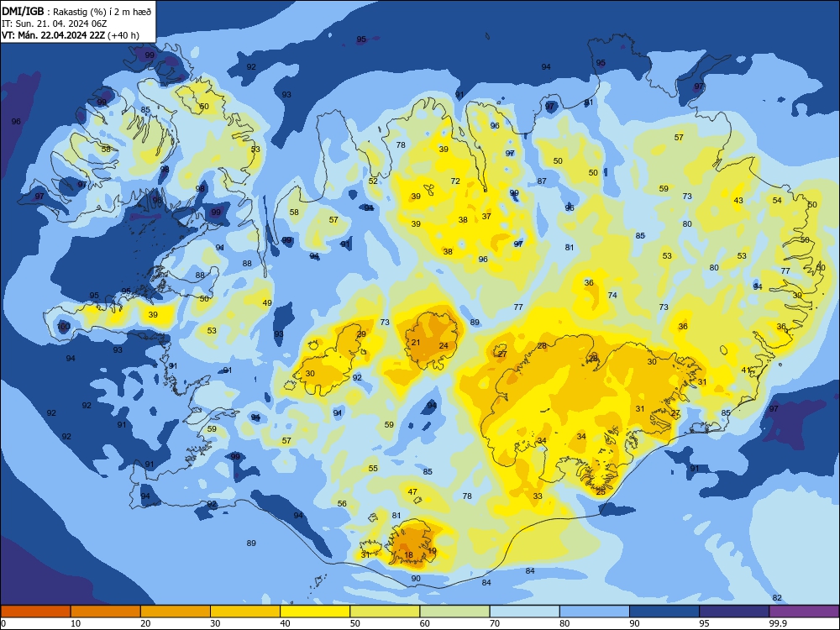
Task: Click the '25' humidity value on the map
Action: [x=601, y=491]
